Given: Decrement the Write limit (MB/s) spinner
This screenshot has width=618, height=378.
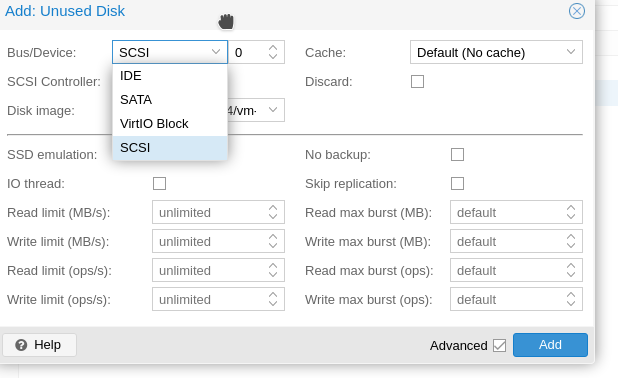Looking at the screenshot, I should pyautogui.click(x=273, y=246).
